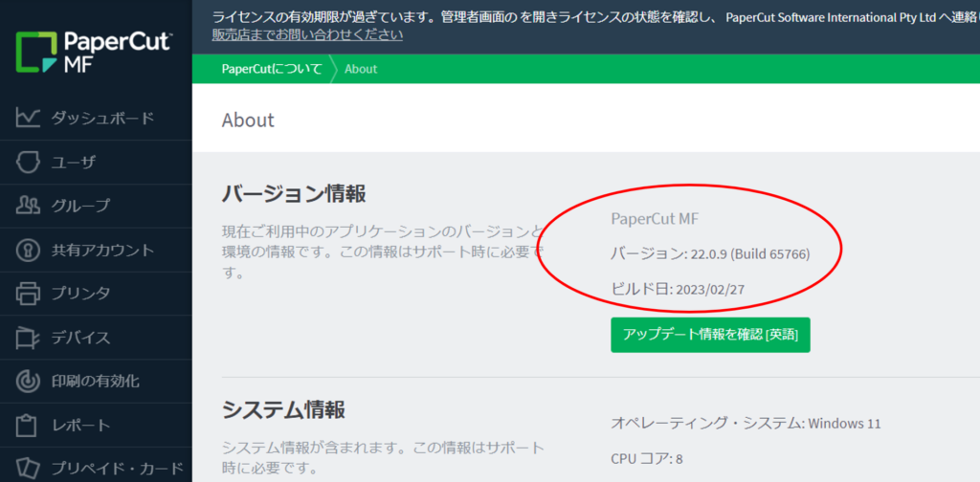980x482 pixels.
Task: Click the グループ people icon
Action: 28,206
